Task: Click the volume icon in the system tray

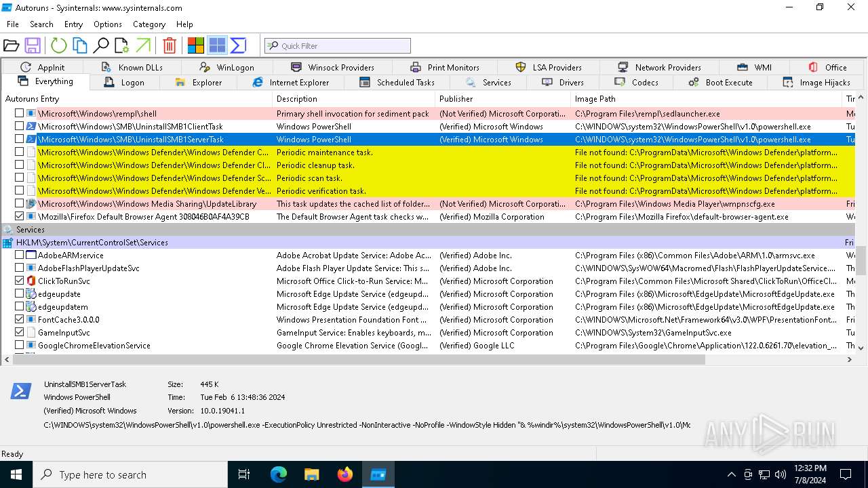Action: pos(781,474)
